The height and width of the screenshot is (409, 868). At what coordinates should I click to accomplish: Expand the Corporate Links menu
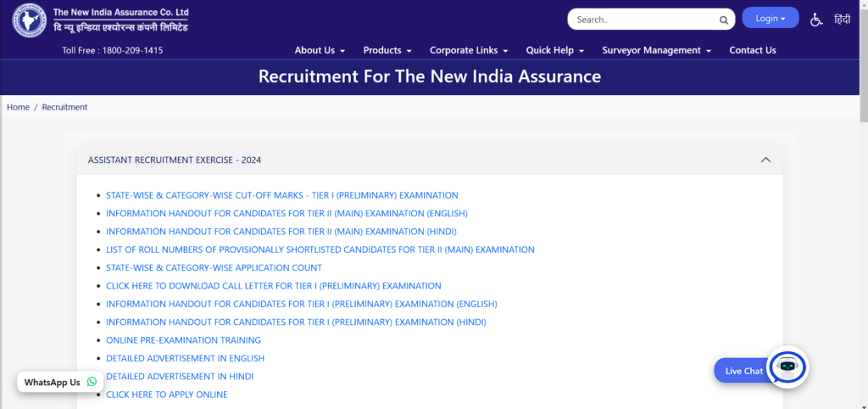pyautogui.click(x=469, y=50)
